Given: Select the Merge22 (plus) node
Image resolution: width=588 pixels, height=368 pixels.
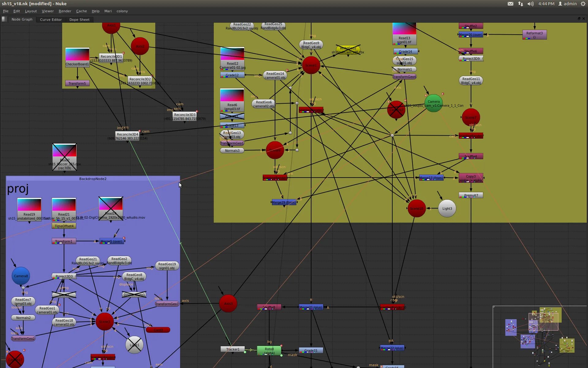Looking at the screenshot, I should tap(392, 348).
